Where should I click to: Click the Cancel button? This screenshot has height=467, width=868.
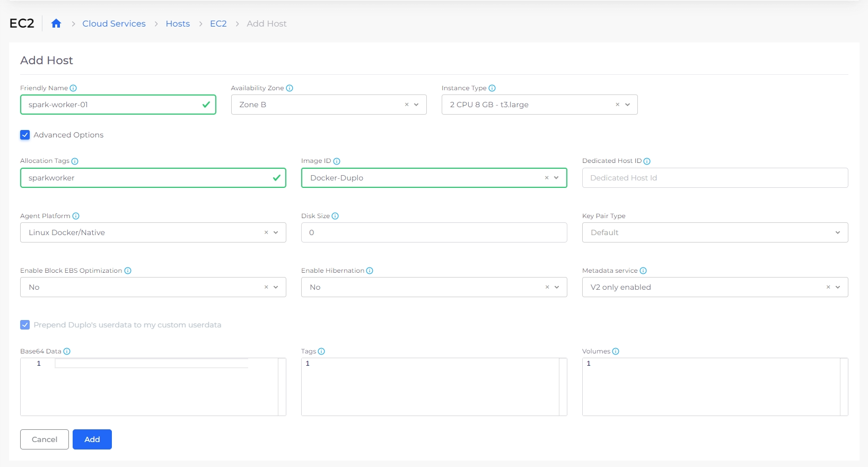45,439
